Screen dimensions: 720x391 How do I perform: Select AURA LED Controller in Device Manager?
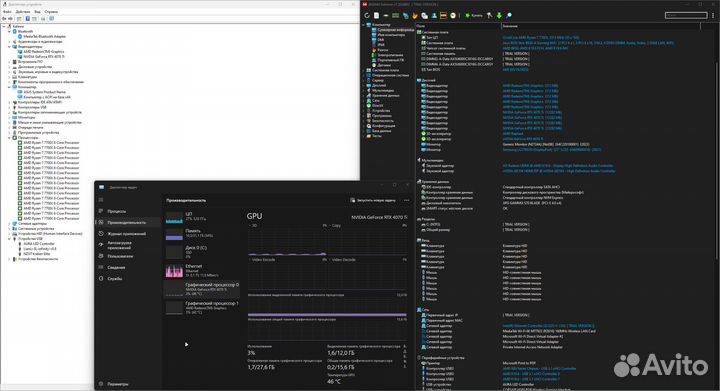39,244
